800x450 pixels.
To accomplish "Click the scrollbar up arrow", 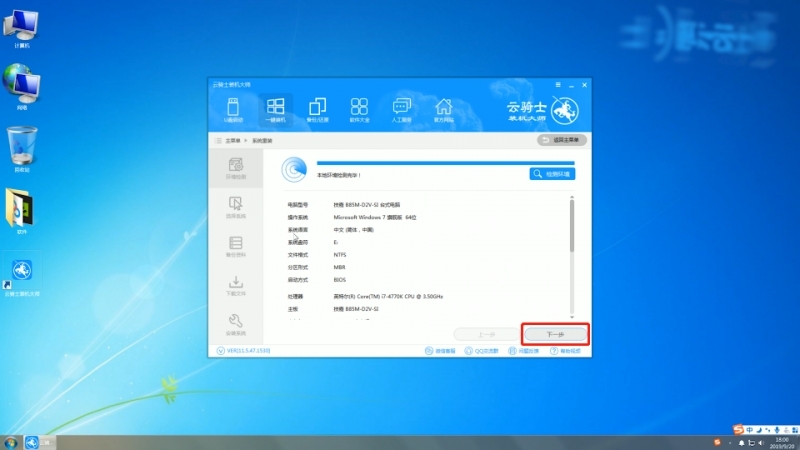I will pos(572,197).
